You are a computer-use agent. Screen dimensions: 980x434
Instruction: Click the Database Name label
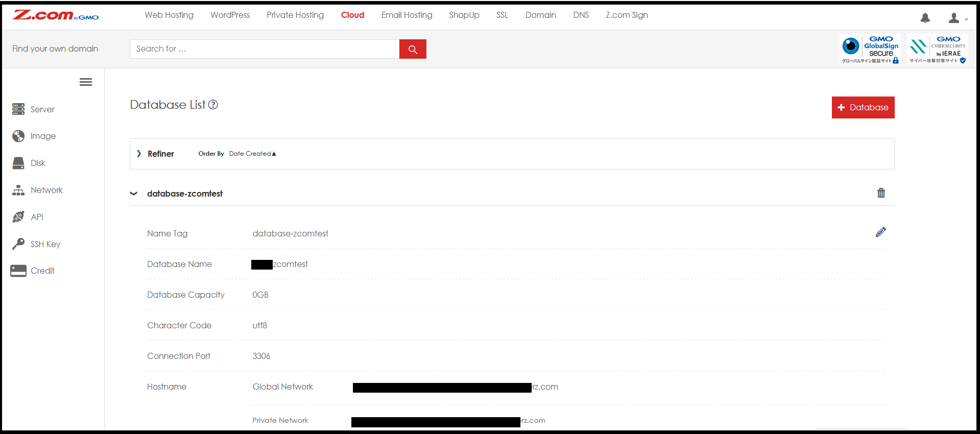[179, 264]
